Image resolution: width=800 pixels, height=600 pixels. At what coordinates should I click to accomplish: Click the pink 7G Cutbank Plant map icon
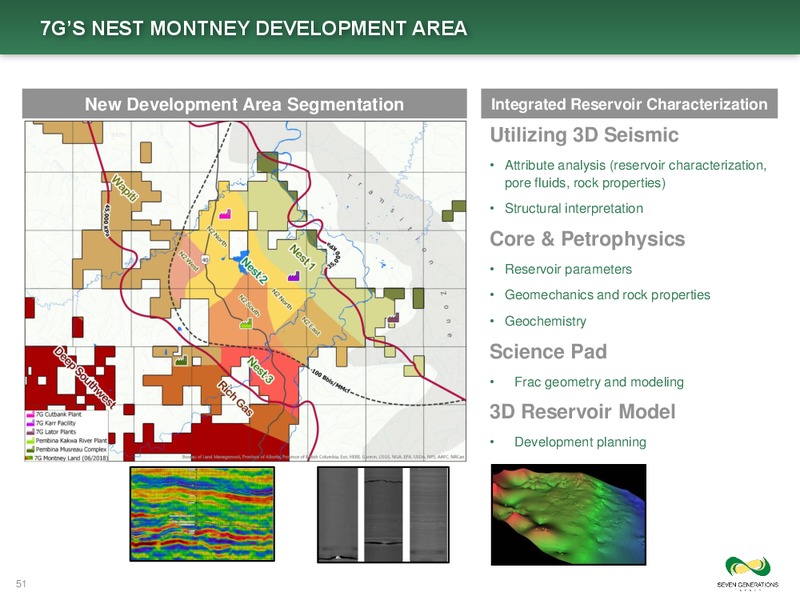click(x=225, y=214)
